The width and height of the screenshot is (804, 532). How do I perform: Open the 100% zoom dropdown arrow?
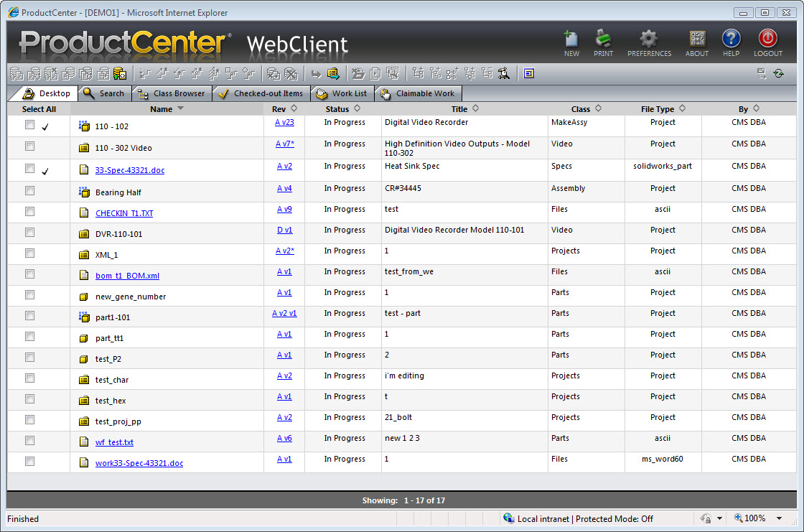779,518
